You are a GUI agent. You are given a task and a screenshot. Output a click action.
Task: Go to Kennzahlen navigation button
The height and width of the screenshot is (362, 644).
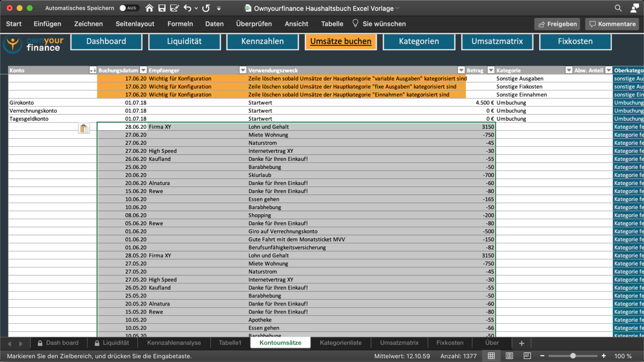click(262, 41)
